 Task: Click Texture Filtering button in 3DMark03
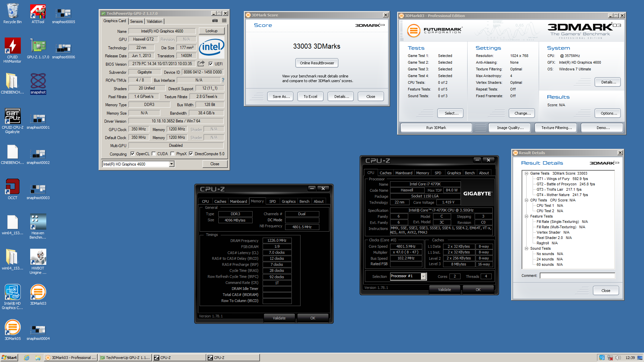[556, 128]
